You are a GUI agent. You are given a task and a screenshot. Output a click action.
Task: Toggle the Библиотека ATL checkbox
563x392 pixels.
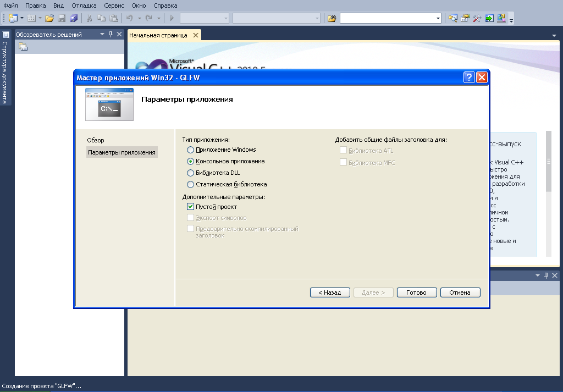(x=343, y=150)
